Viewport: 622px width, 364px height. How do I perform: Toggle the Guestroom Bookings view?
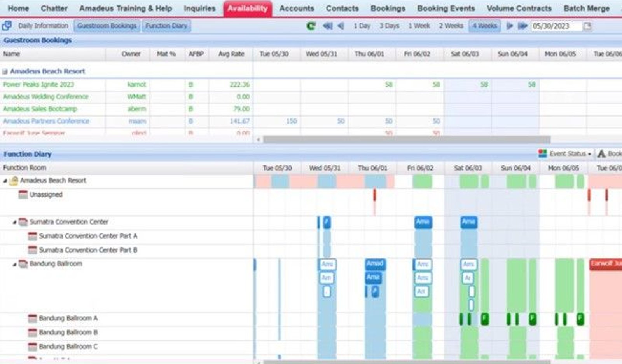coord(107,26)
